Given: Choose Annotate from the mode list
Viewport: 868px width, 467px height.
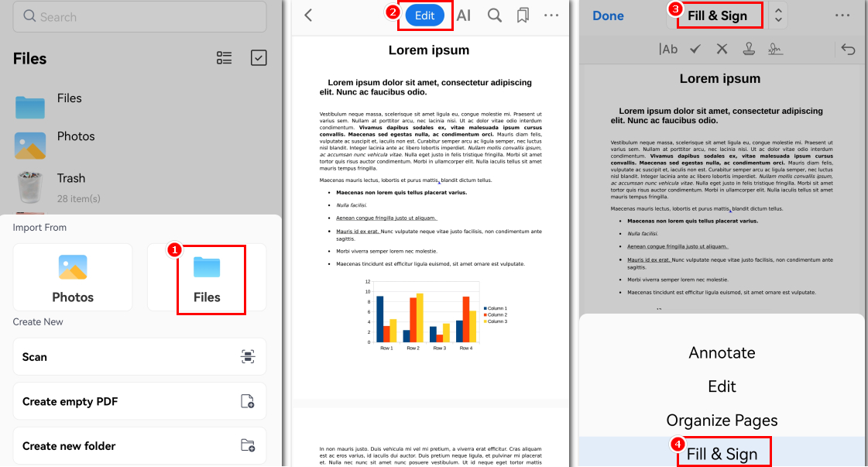Looking at the screenshot, I should click(x=722, y=352).
